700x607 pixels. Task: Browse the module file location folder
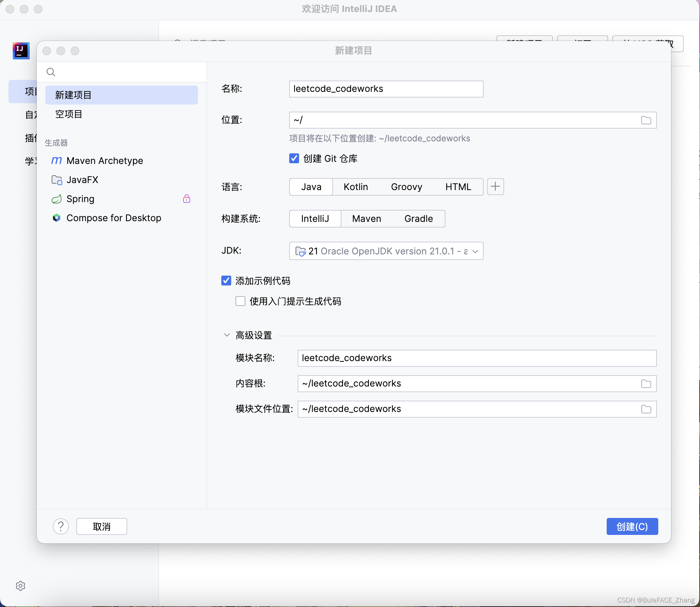(x=646, y=409)
